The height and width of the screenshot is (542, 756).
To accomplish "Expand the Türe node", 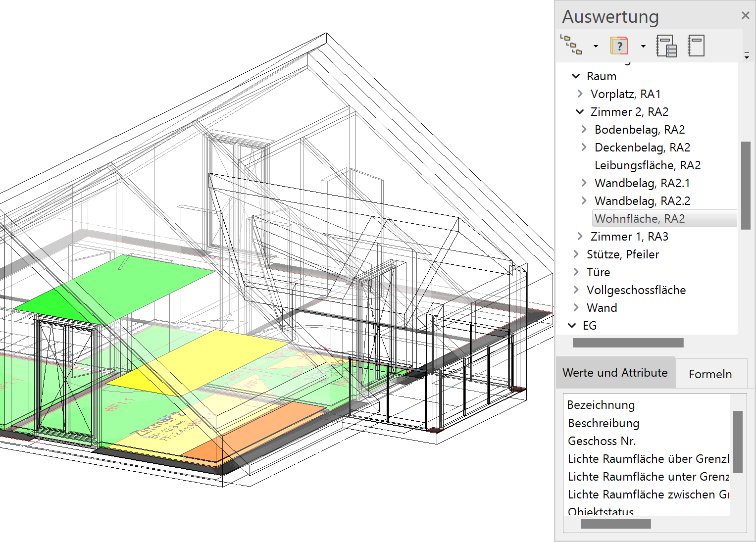I will click(576, 272).
